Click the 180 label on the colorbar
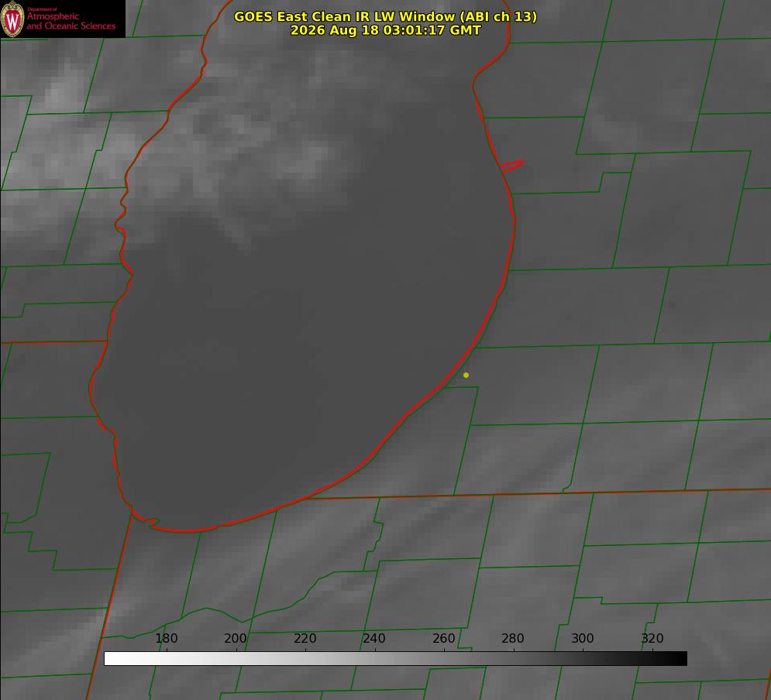The image size is (771, 700). 166,638
